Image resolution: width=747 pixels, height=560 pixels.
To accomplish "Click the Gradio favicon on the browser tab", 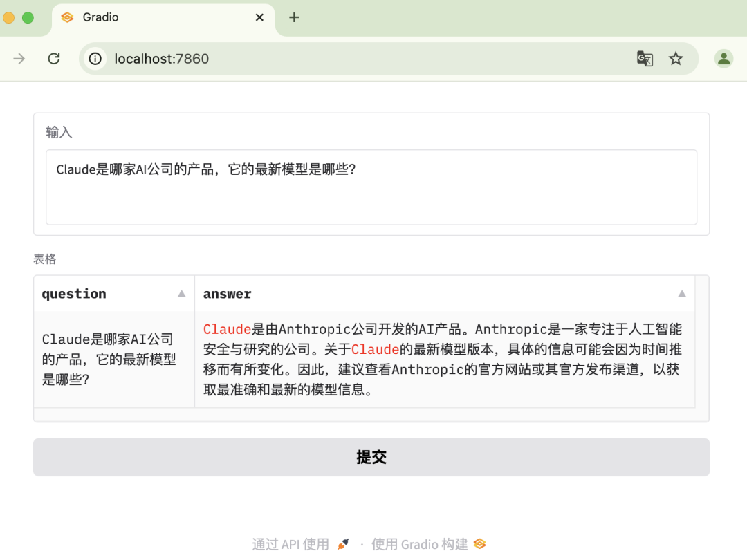I will click(67, 17).
